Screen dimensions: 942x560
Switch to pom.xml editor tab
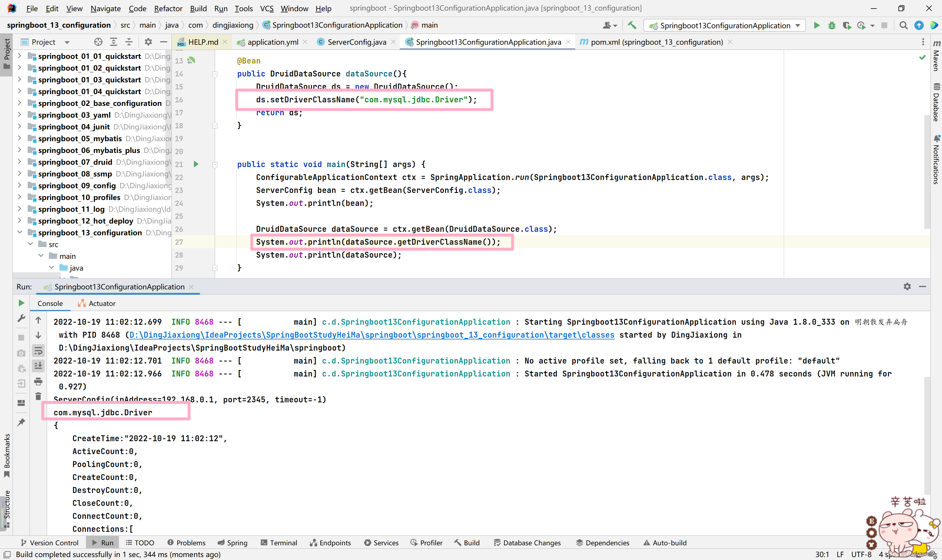[x=656, y=42]
